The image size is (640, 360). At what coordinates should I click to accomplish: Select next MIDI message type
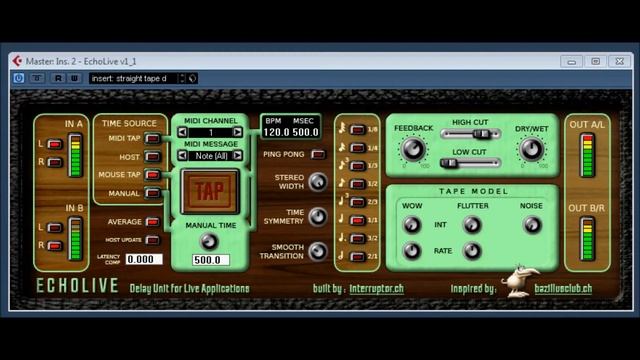point(237,156)
